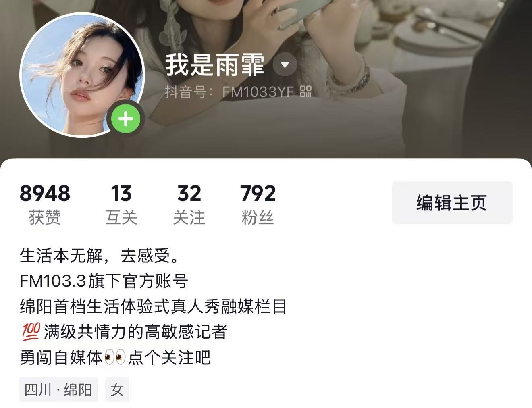Click the nickname 我是雨霏

click(215, 65)
